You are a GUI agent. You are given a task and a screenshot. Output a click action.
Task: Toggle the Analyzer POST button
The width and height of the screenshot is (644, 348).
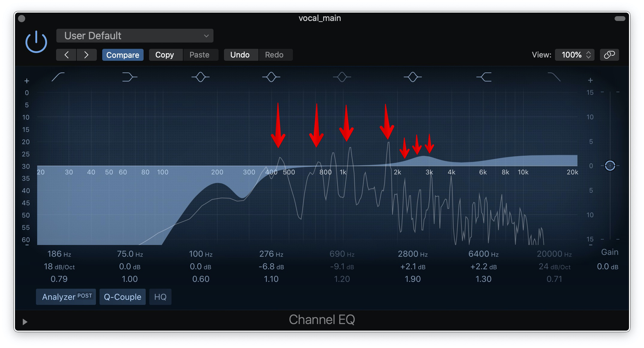pyautogui.click(x=66, y=297)
